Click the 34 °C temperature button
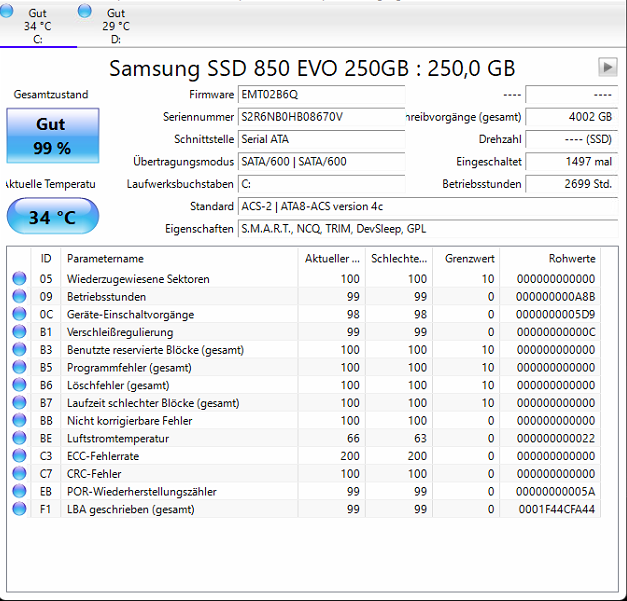The width and height of the screenshot is (627, 601). click(x=53, y=216)
